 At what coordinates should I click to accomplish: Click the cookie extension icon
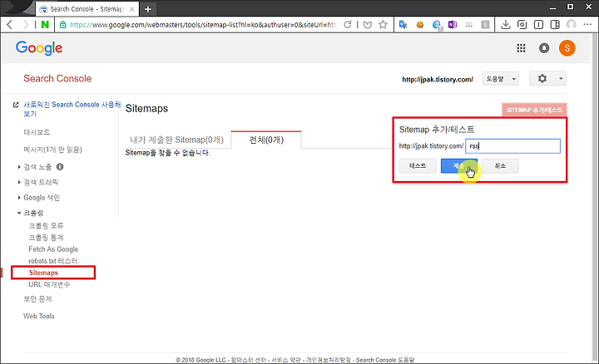tap(420, 25)
